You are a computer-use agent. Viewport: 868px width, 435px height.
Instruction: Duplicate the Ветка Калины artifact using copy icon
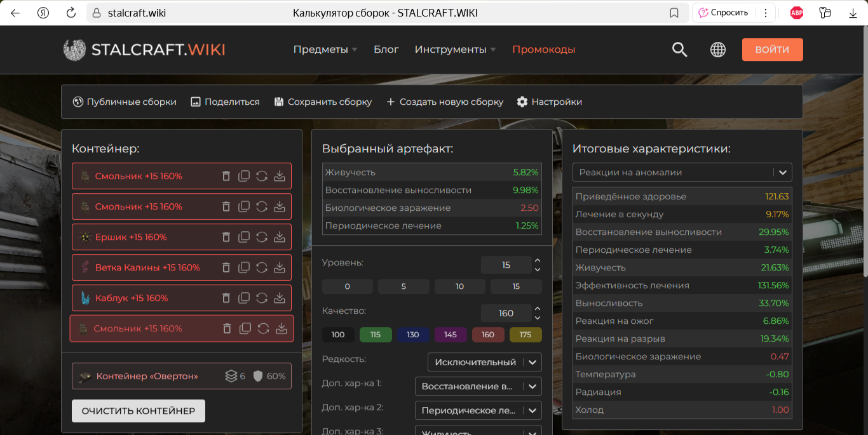(244, 267)
